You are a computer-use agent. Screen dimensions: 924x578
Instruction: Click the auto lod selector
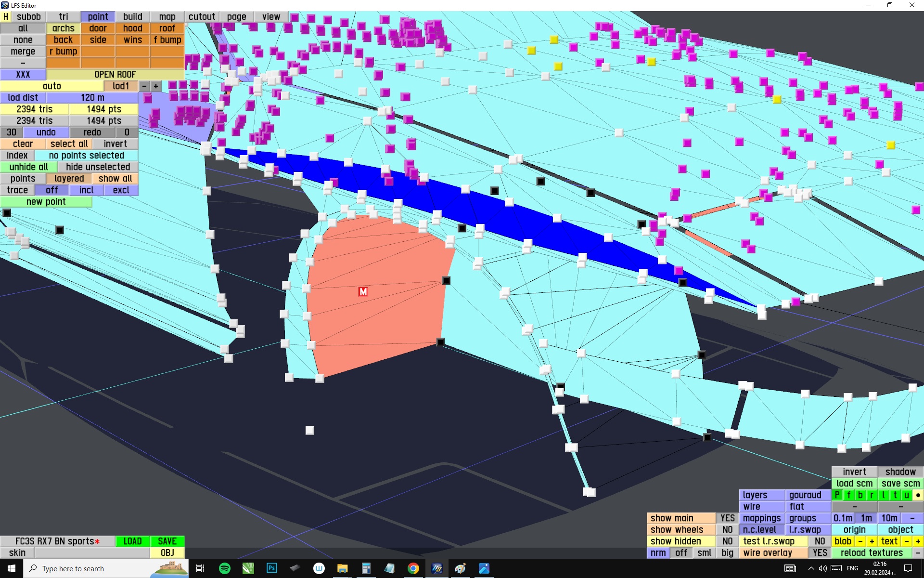click(52, 86)
